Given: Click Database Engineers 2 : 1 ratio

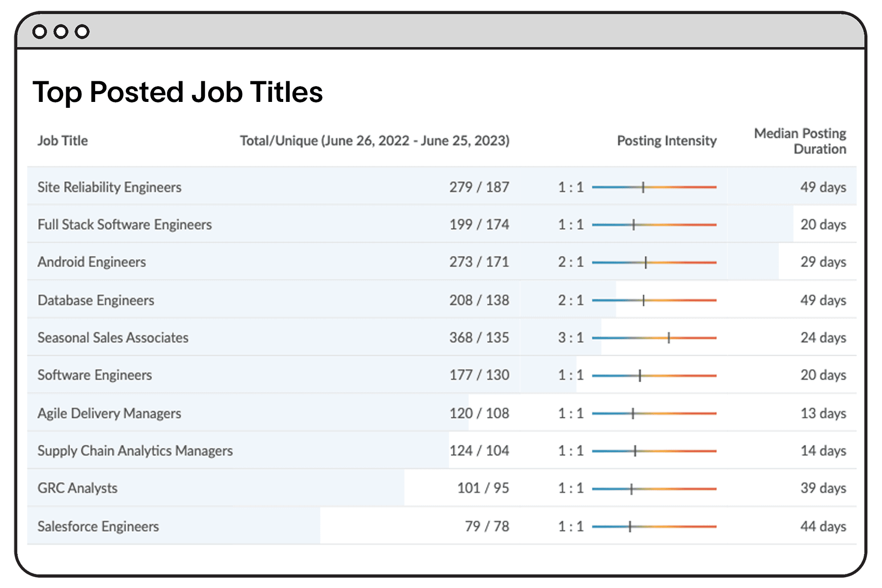Looking at the screenshot, I should click(571, 300).
